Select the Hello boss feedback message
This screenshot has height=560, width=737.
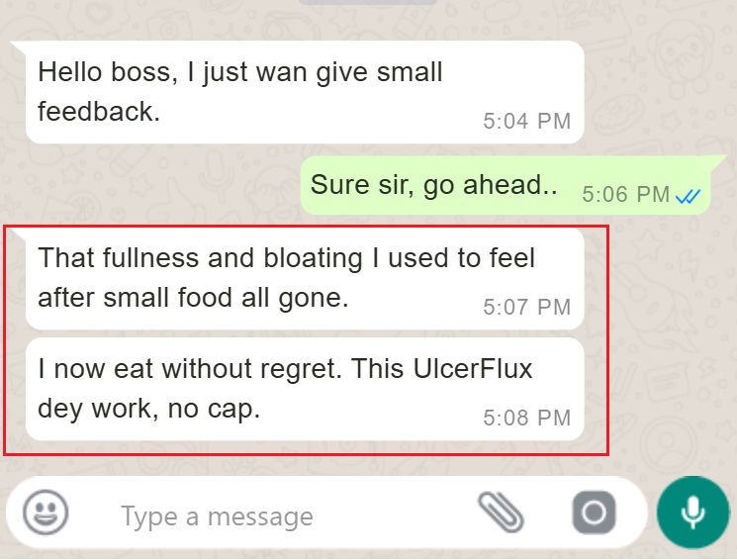[305, 92]
